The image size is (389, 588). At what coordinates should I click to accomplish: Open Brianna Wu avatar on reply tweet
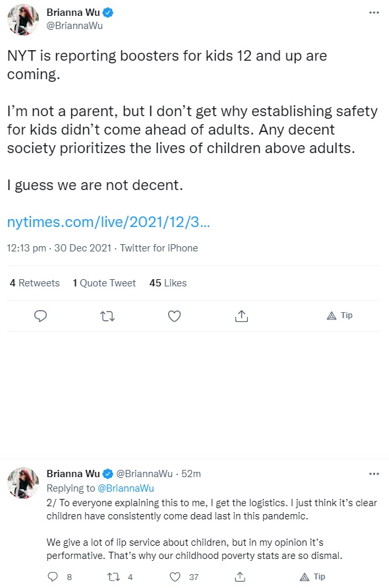click(x=23, y=482)
